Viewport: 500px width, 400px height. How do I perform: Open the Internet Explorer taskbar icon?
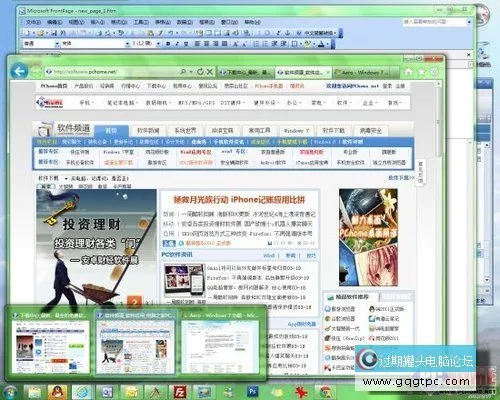pos(82,393)
